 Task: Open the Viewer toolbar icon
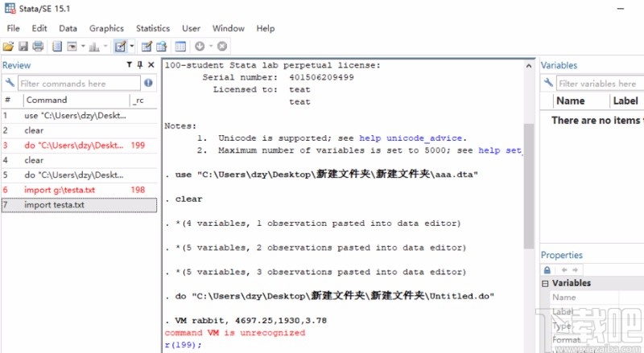point(72,47)
